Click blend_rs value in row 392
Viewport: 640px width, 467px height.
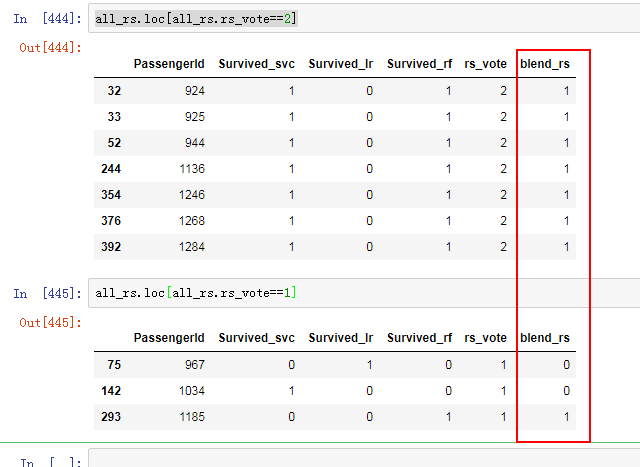coord(567,247)
